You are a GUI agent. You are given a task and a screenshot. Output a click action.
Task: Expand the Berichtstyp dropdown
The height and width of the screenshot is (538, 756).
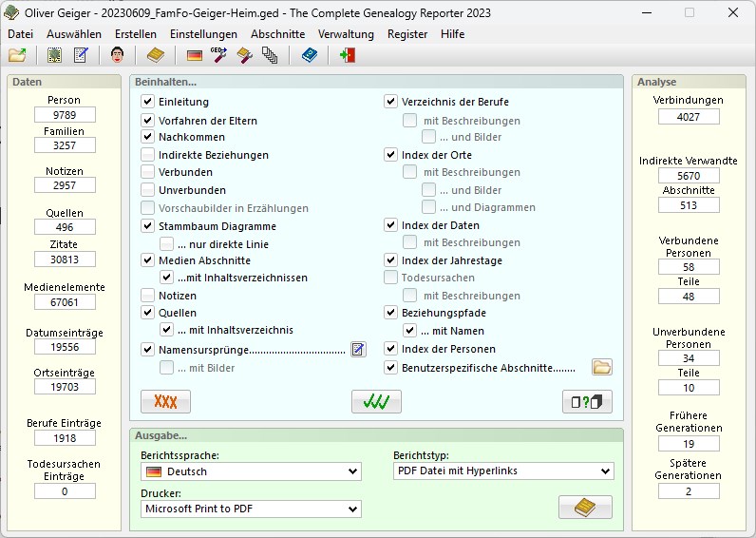coord(502,471)
